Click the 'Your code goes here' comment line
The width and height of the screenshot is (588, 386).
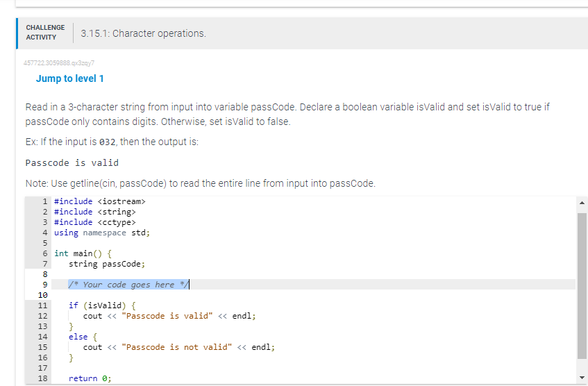tap(128, 285)
